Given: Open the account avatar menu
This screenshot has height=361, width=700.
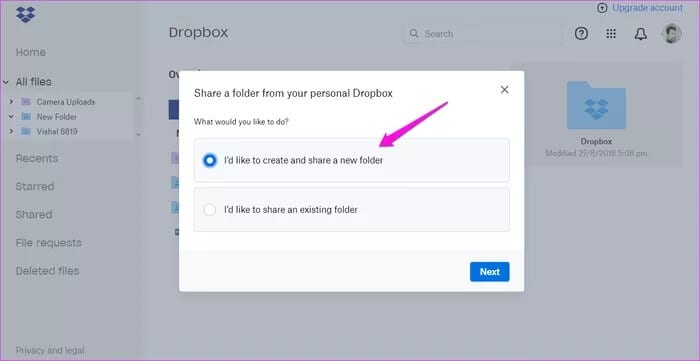Looking at the screenshot, I should (671, 33).
